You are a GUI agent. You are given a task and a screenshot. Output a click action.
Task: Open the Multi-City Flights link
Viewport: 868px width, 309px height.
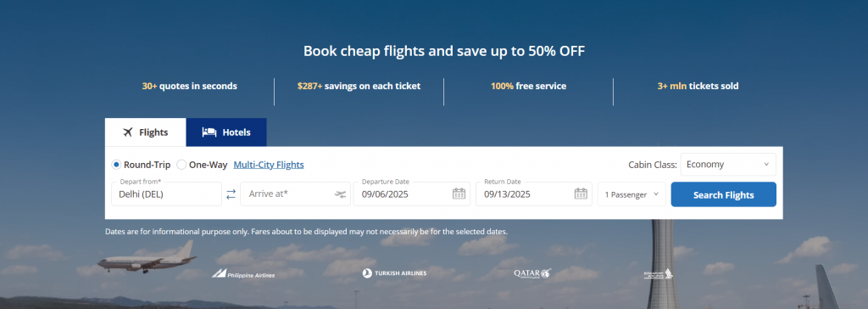click(x=269, y=165)
